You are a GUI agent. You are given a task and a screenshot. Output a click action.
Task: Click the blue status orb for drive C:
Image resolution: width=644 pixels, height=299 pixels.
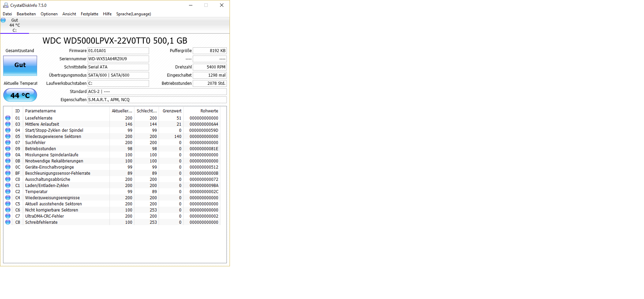[3, 20]
